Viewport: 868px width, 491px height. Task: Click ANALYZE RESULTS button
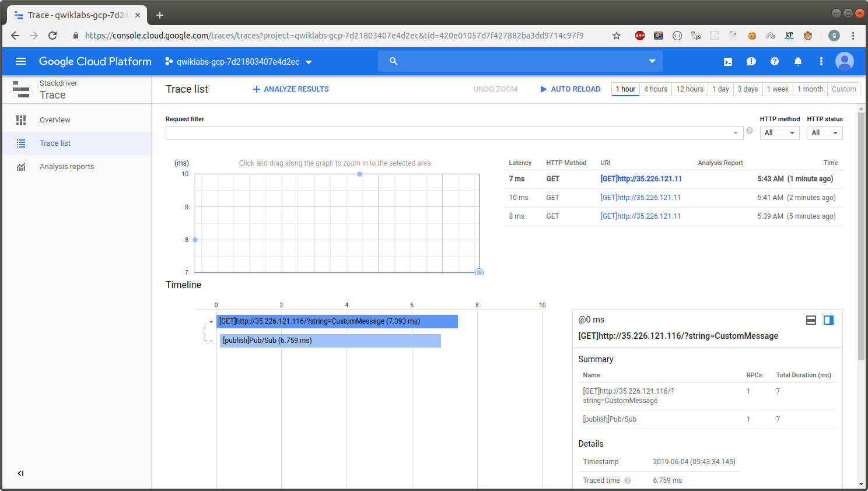tap(290, 89)
